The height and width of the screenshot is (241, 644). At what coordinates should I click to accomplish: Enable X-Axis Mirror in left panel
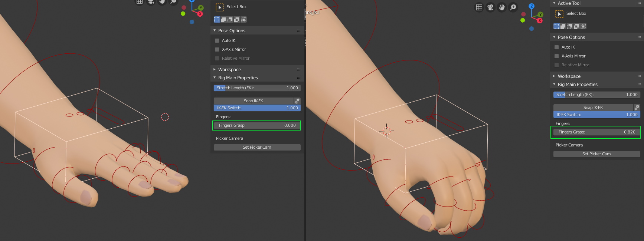coord(217,49)
